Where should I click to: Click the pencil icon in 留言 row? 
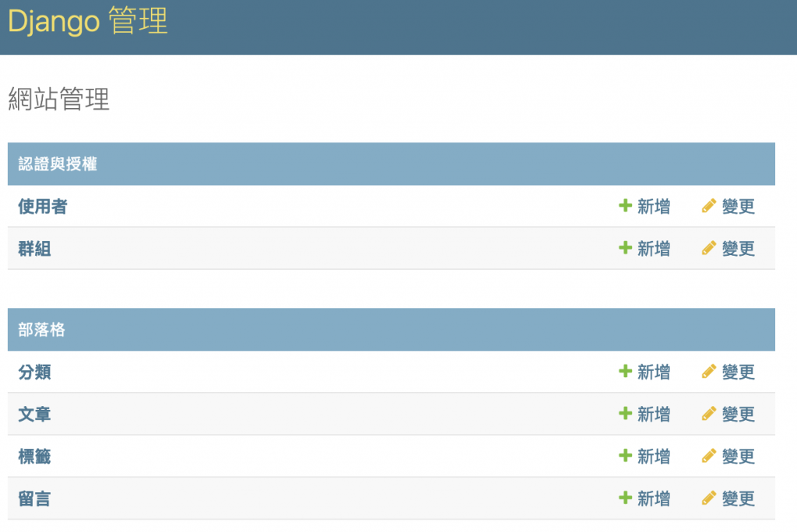709,498
